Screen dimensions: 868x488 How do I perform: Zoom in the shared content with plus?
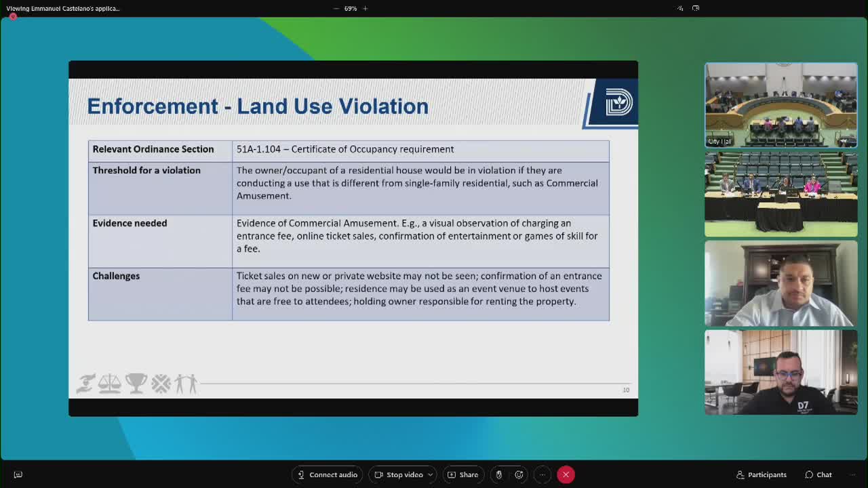(x=365, y=8)
